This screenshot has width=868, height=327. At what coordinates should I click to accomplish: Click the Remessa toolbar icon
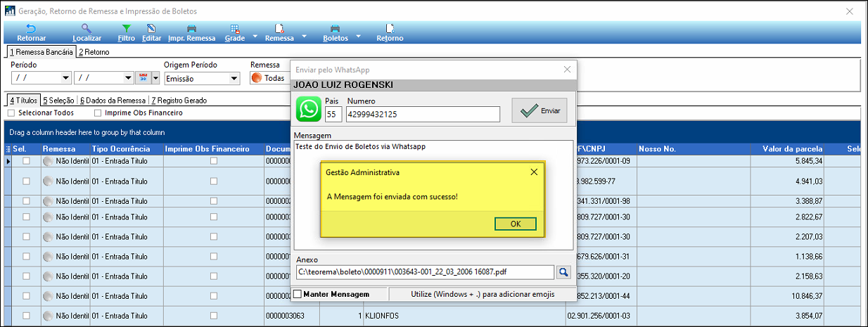click(x=279, y=29)
